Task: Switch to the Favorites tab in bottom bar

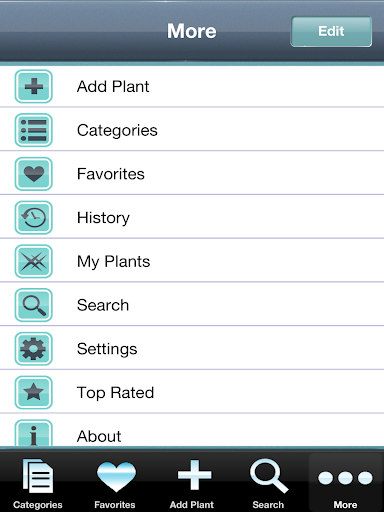Action: point(115,482)
